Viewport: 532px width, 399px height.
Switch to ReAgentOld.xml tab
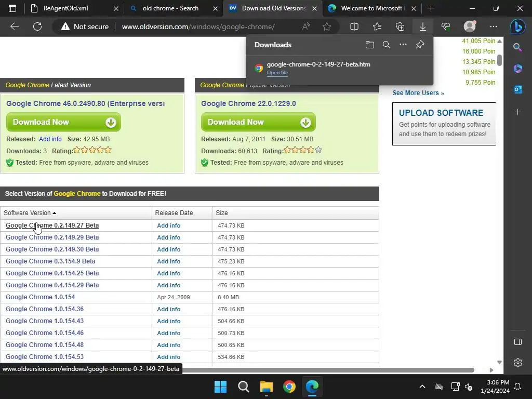pyautogui.click(x=75, y=8)
